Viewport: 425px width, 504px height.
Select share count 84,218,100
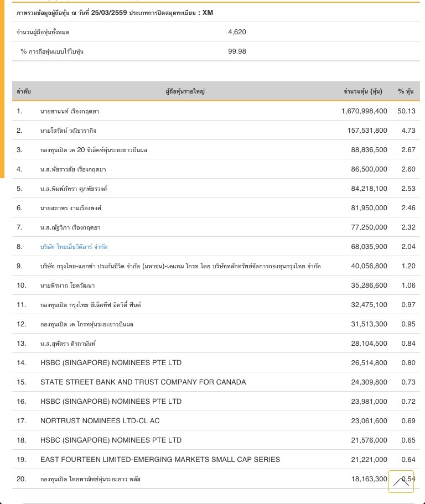(369, 188)
